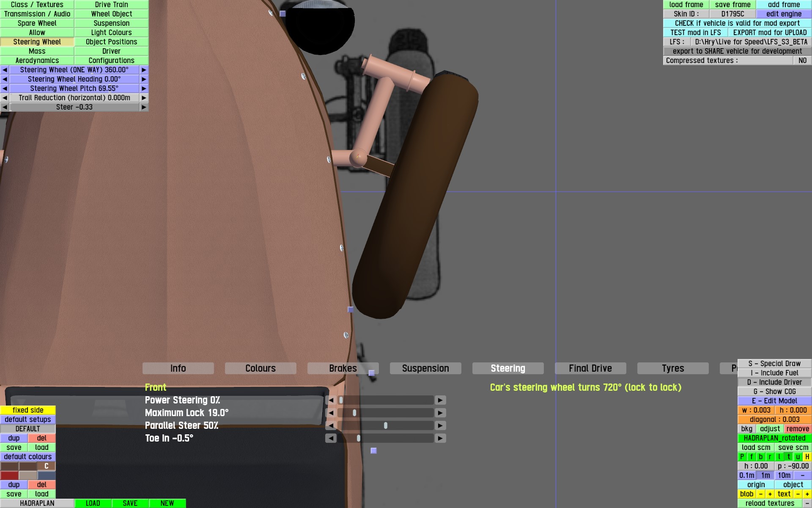The height and width of the screenshot is (508, 812).
Task: Open the Suspension editor section
Action: (111, 23)
